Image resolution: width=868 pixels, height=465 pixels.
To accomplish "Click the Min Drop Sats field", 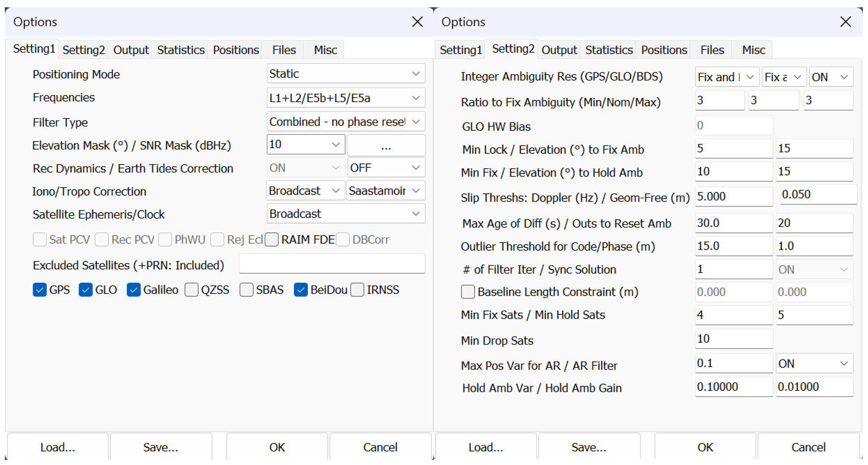I will [733, 339].
